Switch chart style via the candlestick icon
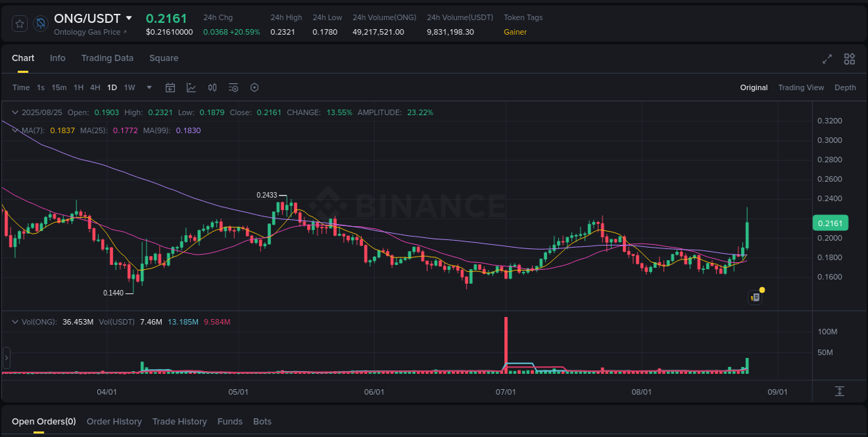 coord(212,87)
